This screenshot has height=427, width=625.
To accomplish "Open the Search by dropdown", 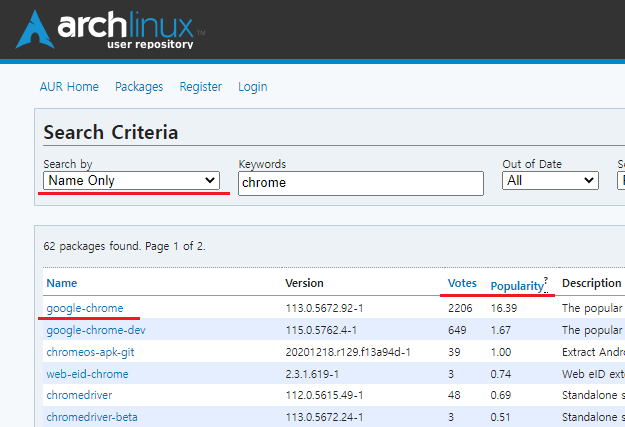I will click(x=132, y=181).
